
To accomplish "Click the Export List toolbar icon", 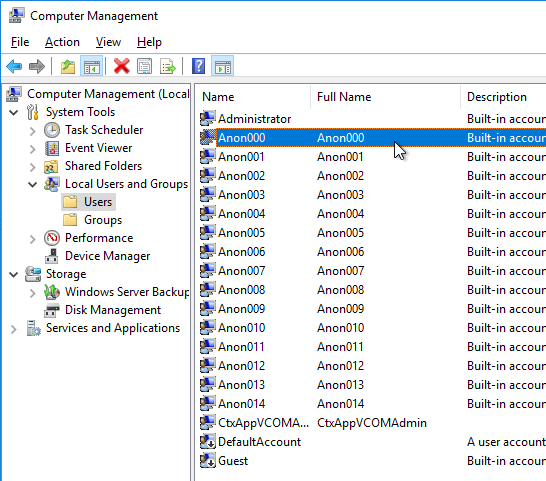I will [x=168, y=66].
